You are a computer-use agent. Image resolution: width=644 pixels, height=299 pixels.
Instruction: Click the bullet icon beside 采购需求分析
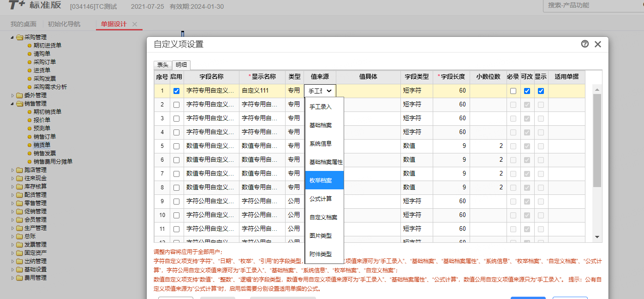30,87
